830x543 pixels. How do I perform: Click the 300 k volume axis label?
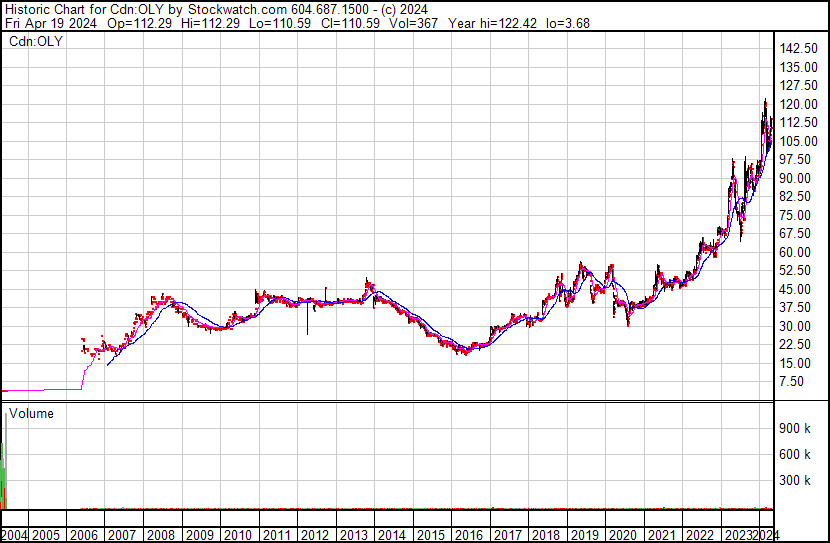796,480
